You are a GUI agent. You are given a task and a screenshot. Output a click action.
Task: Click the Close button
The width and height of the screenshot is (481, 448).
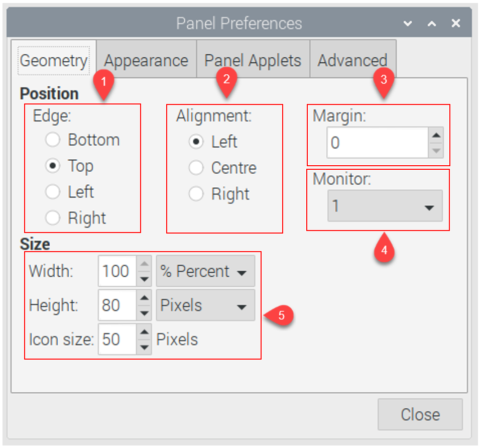(x=420, y=414)
